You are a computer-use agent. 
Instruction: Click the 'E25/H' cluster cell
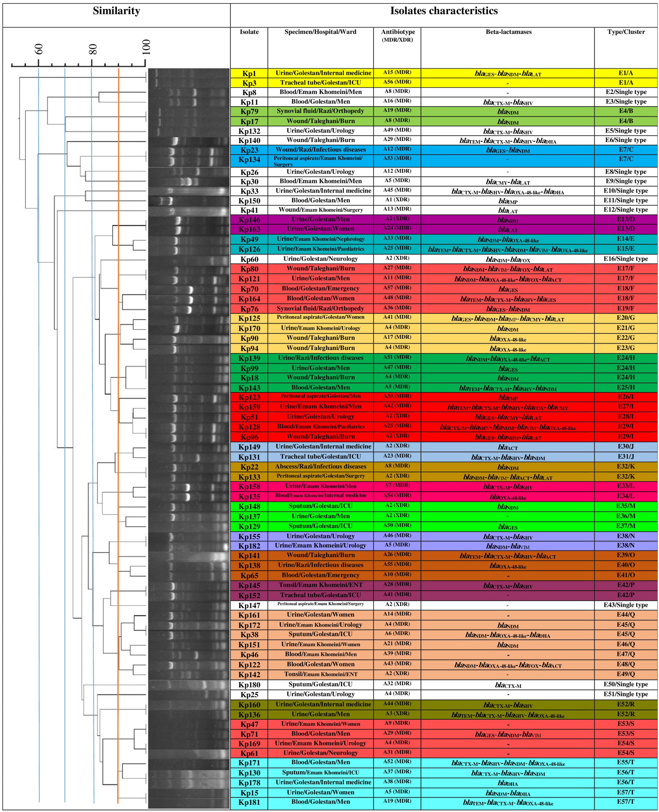tap(626, 388)
